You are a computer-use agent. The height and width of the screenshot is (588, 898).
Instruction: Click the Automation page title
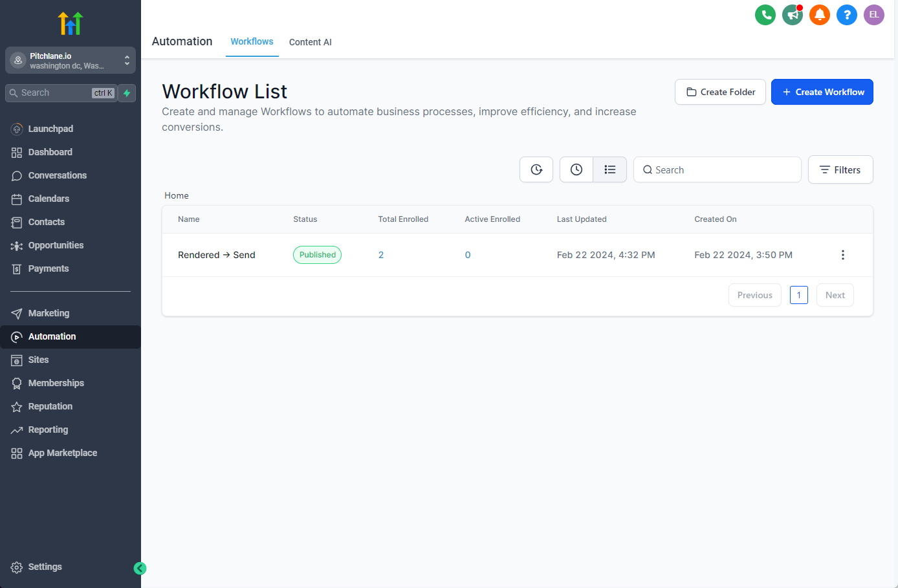coord(182,41)
